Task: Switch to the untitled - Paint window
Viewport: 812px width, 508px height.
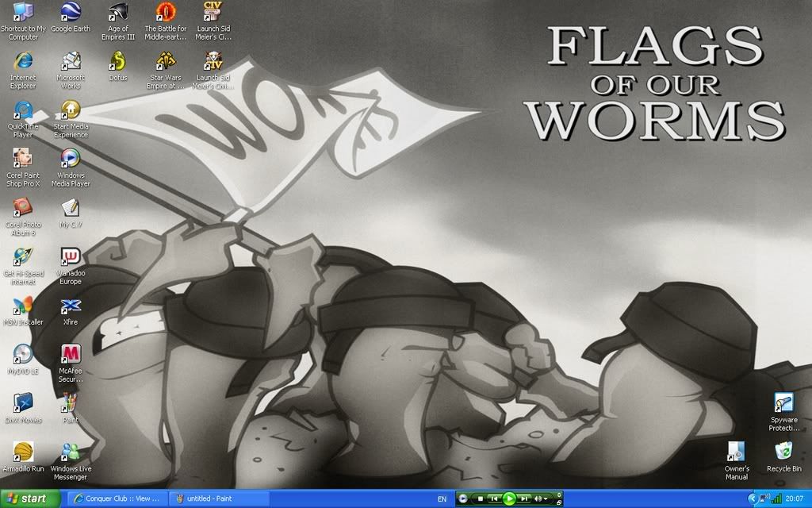Action: (220, 498)
